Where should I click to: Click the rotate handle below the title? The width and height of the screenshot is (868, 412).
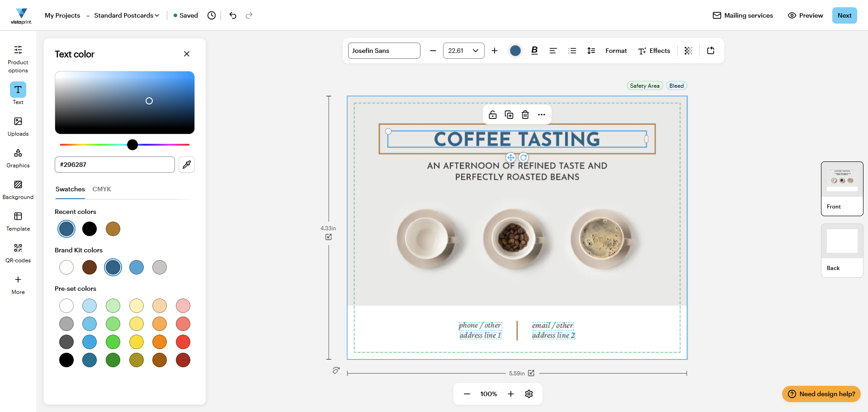pyautogui.click(x=524, y=157)
